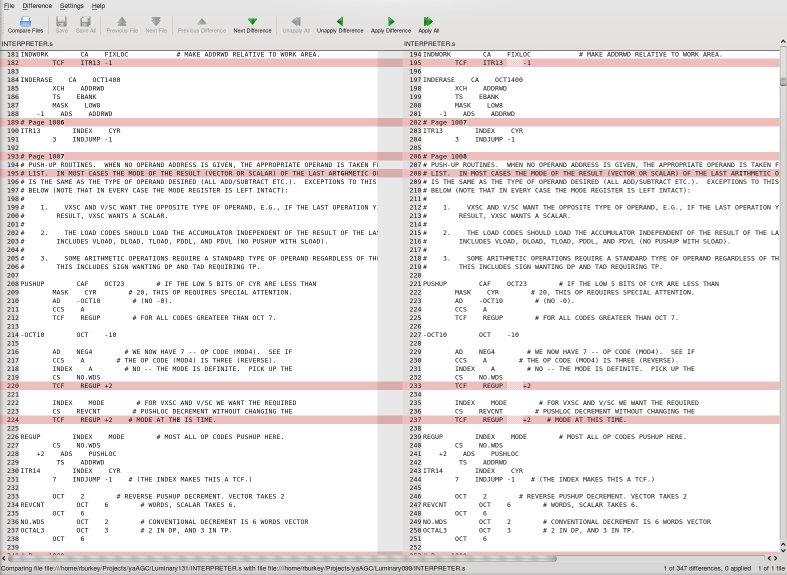Screen dimensions: 787x575
Task: Click the Unapply All toolbar icon
Action: (296, 24)
